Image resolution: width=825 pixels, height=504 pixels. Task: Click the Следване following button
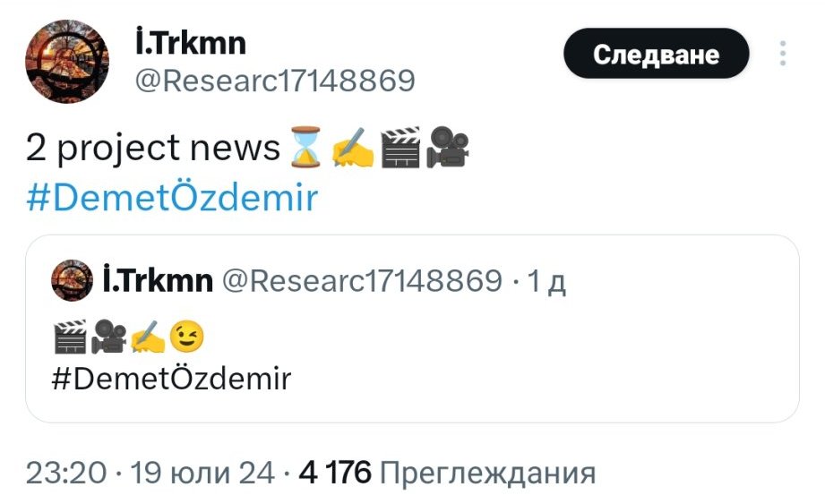point(656,54)
